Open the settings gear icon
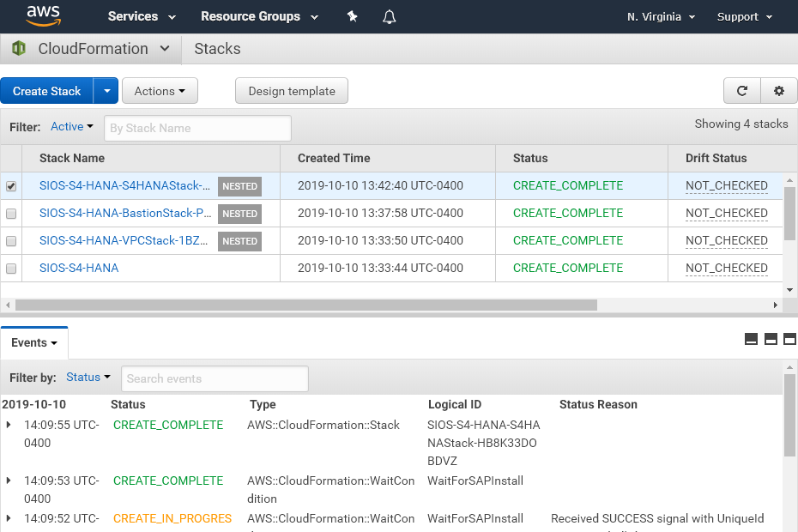This screenshot has height=532, width=798. tap(779, 91)
